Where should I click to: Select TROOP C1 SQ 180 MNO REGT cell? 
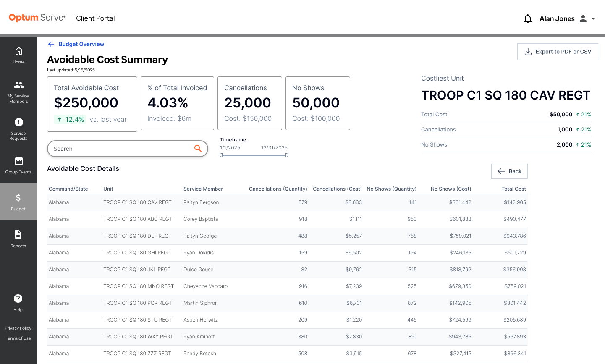pos(139,286)
